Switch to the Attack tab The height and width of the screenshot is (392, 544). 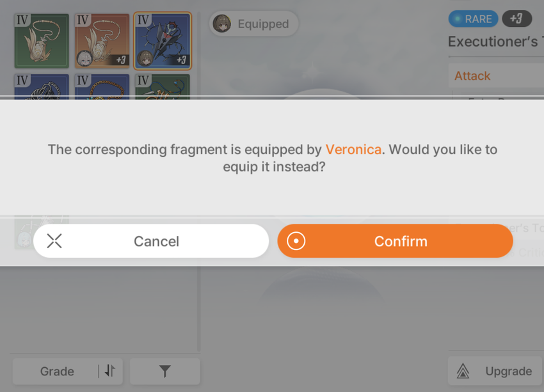pos(472,75)
